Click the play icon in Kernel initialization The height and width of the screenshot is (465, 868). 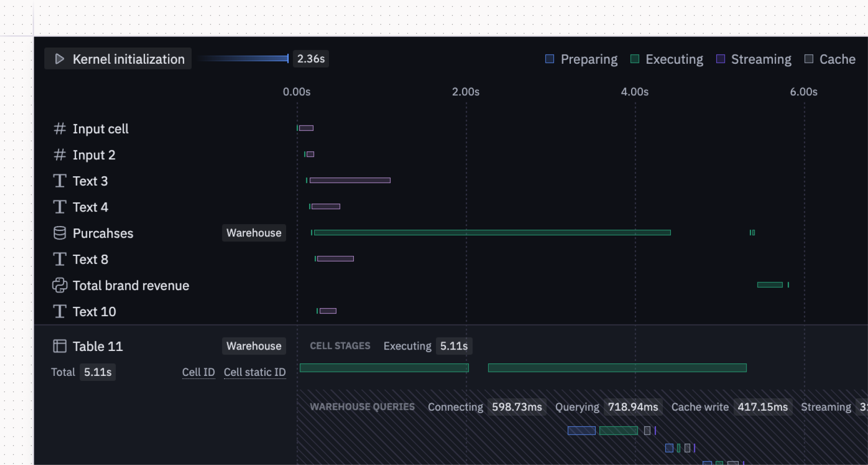point(60,59)
